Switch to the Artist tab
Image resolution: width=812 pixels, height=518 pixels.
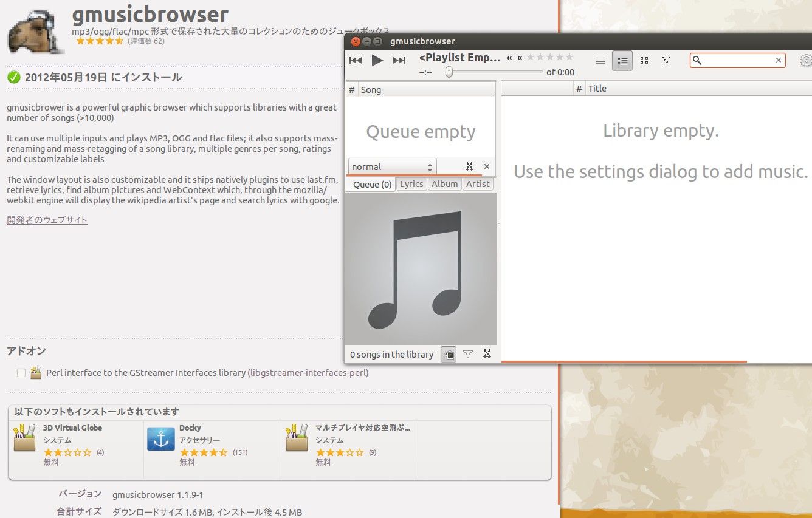coord(478,184)
